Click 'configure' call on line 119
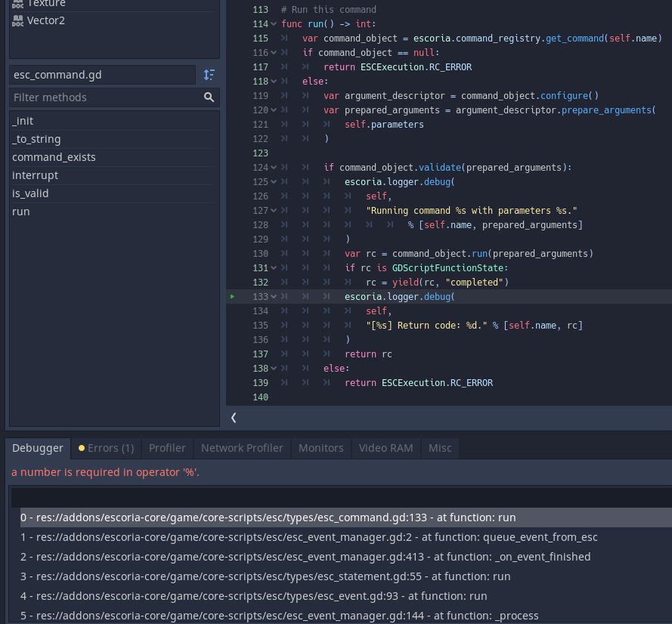This screenshot has width=672, height=624. pos(564,95)
